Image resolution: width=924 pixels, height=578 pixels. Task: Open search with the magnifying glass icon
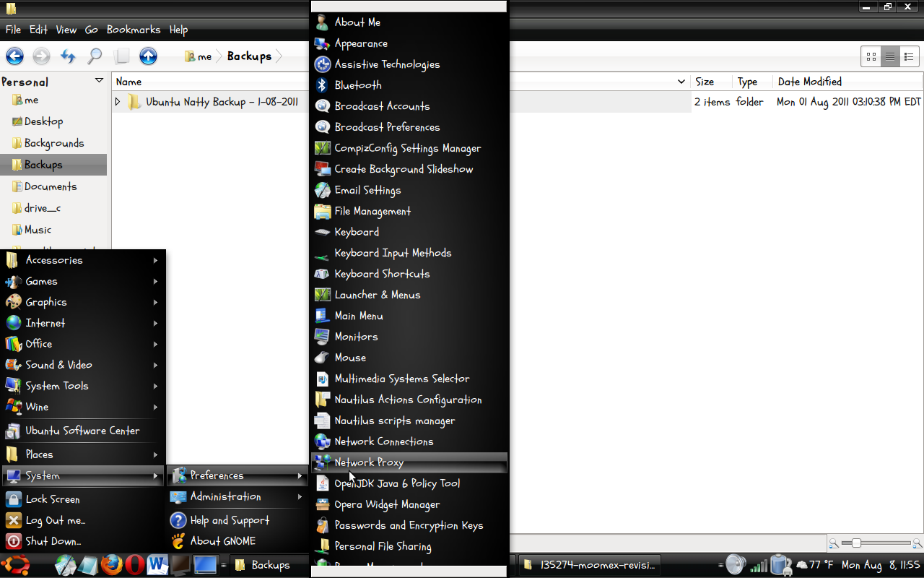pyautogui.click(x=95, y=56)
